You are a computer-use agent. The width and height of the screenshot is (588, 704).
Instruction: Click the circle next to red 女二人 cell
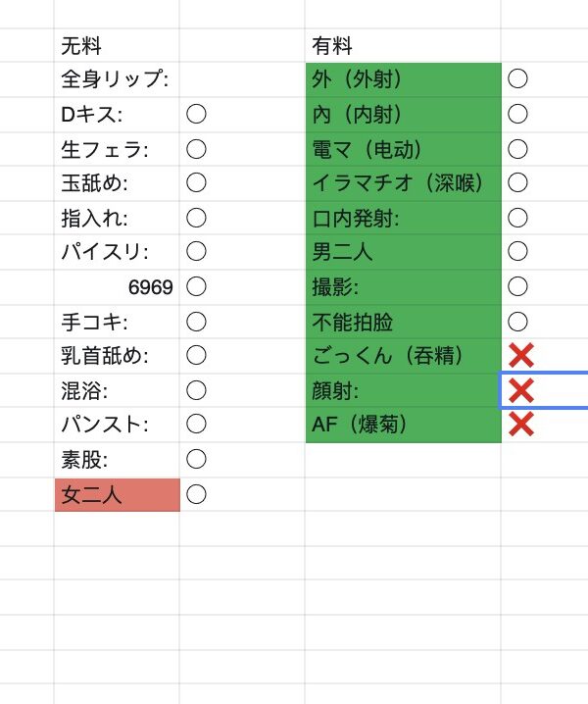click(x=196, y=494)
